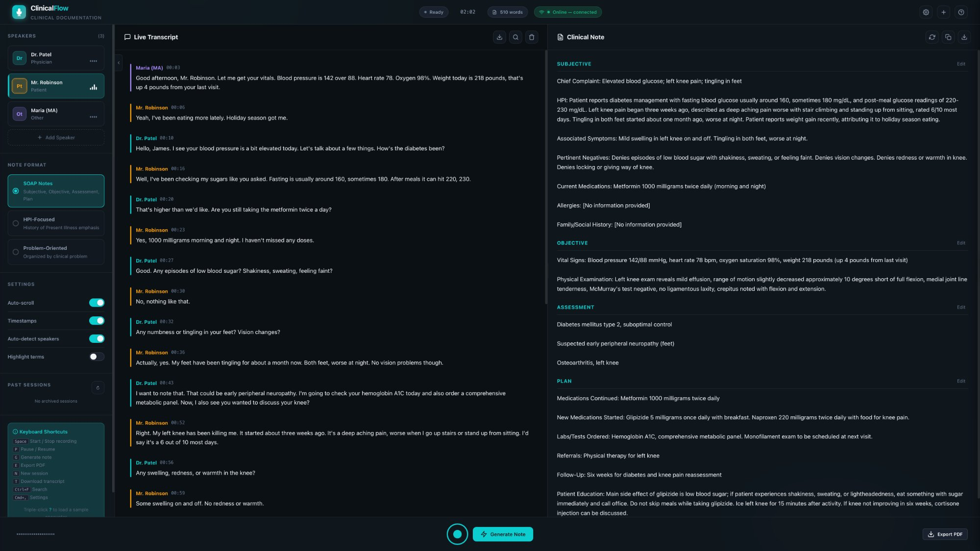Open the transcript search icon

[x=515, y=37]
